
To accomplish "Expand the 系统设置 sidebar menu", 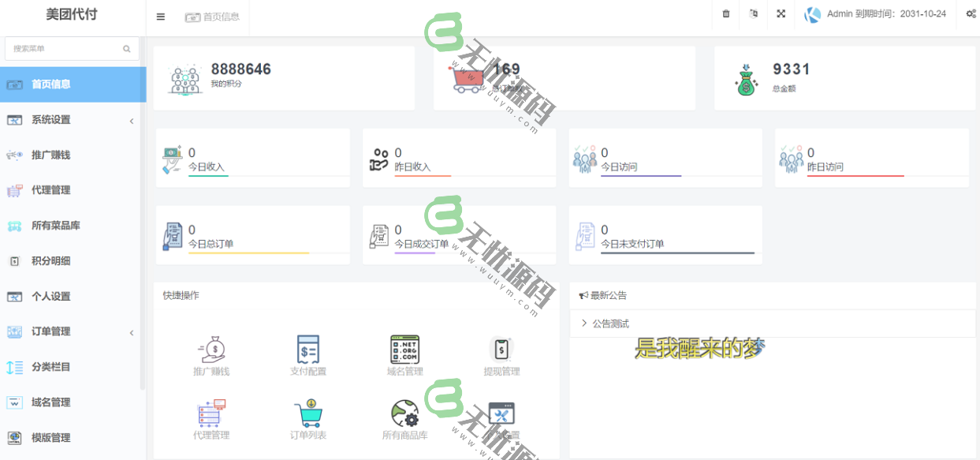I will (x=73, y=120).
